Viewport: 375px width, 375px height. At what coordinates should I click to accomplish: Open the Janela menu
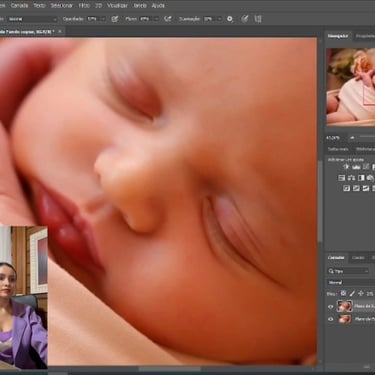pyautogui.click(x=140, y=6)
